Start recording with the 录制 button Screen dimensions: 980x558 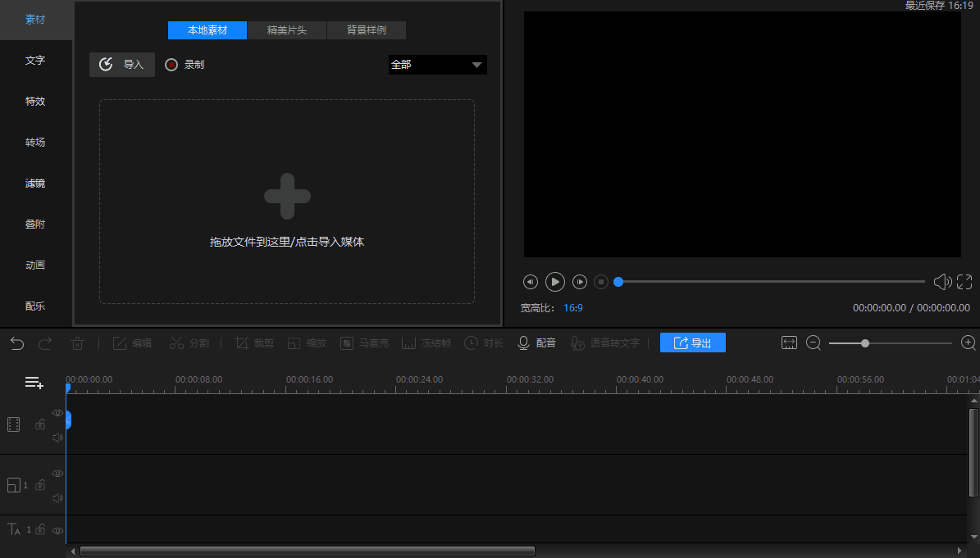(185, 64)
